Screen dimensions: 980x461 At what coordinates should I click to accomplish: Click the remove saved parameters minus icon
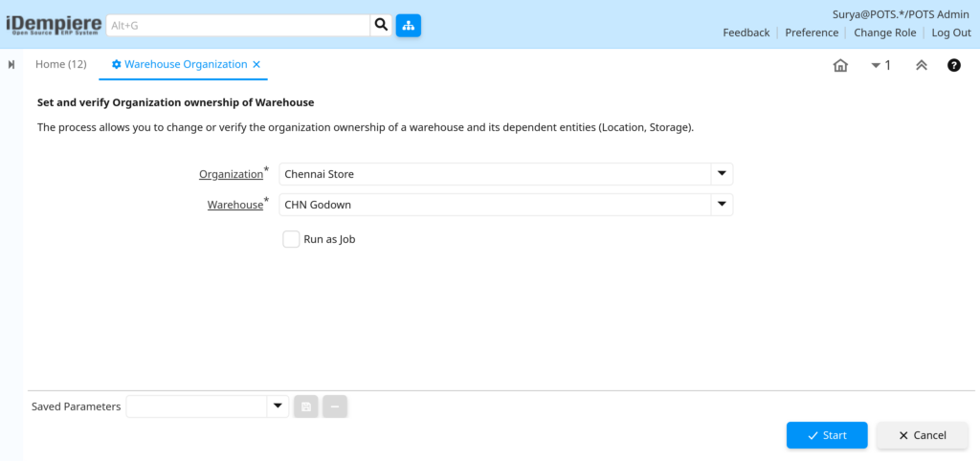click(335, 406)
